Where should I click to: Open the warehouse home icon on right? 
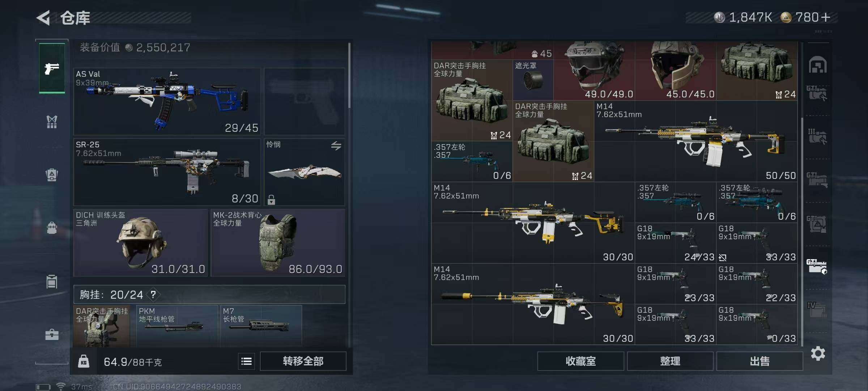coord(818,65)
